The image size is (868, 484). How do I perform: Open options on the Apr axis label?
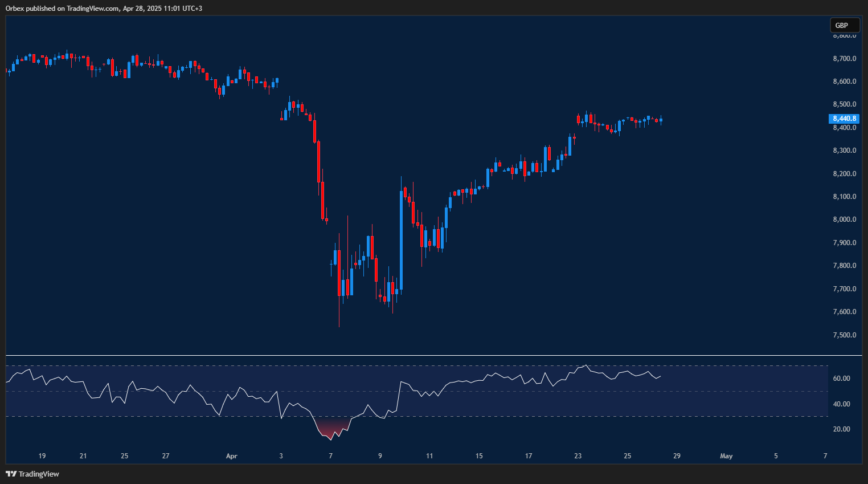click(x=231, y=456)
